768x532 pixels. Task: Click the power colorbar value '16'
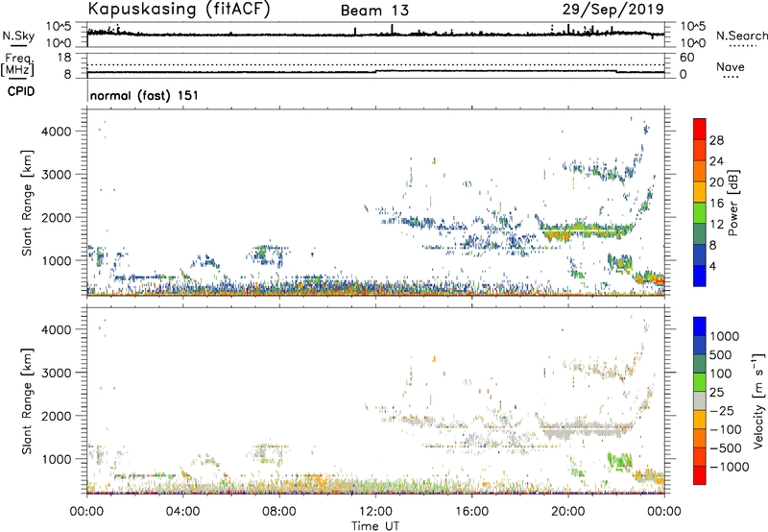(x=716, y=204)
